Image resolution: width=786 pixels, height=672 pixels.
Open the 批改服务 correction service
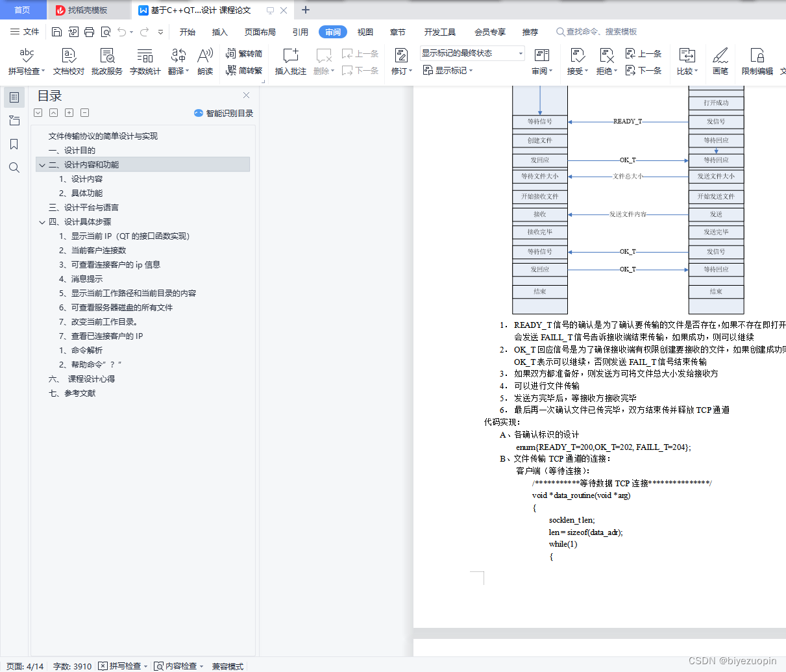[106, 62]
